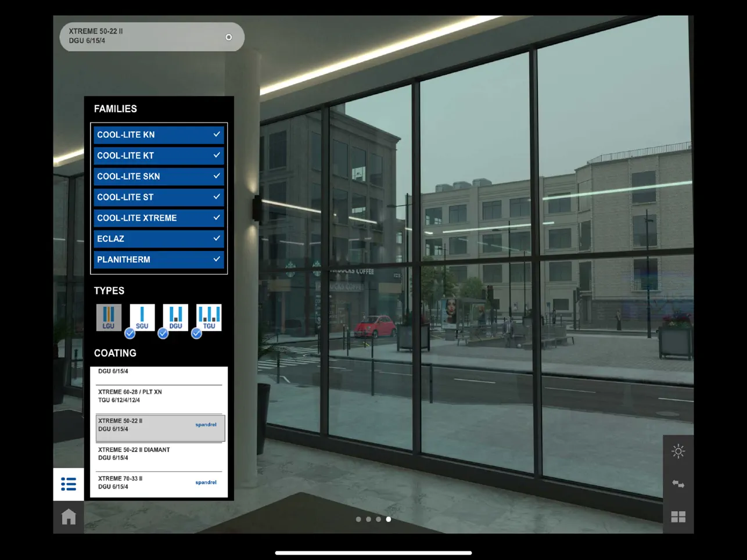Click the spandrel link for XTREME 50-22 II
Image resolution: width=747 pixels, height=560 pixels.
click(206, 425)
